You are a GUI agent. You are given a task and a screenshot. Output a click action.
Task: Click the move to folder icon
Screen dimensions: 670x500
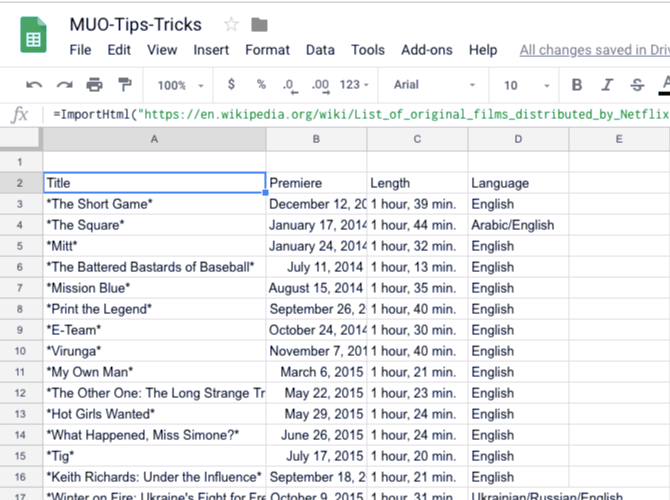coord(260,24)
